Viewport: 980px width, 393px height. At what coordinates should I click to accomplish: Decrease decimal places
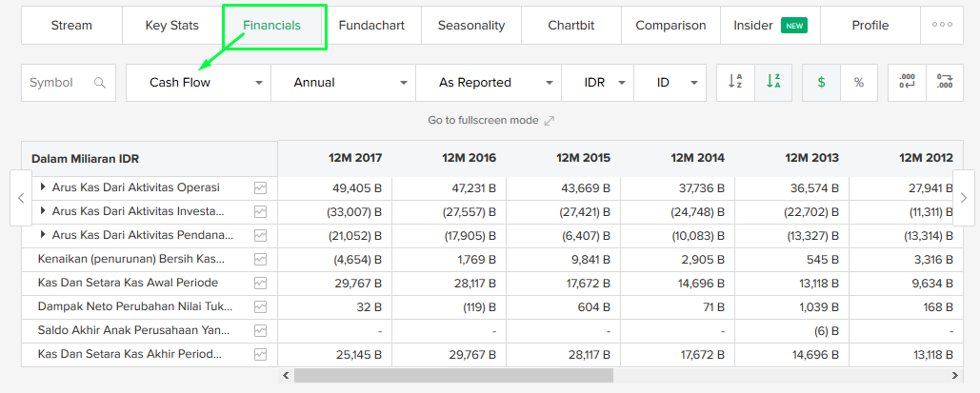[907, 83]
